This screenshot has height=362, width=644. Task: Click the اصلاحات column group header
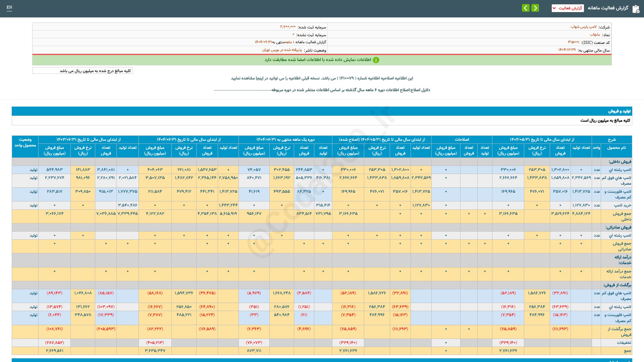click(x=462, y=139)
